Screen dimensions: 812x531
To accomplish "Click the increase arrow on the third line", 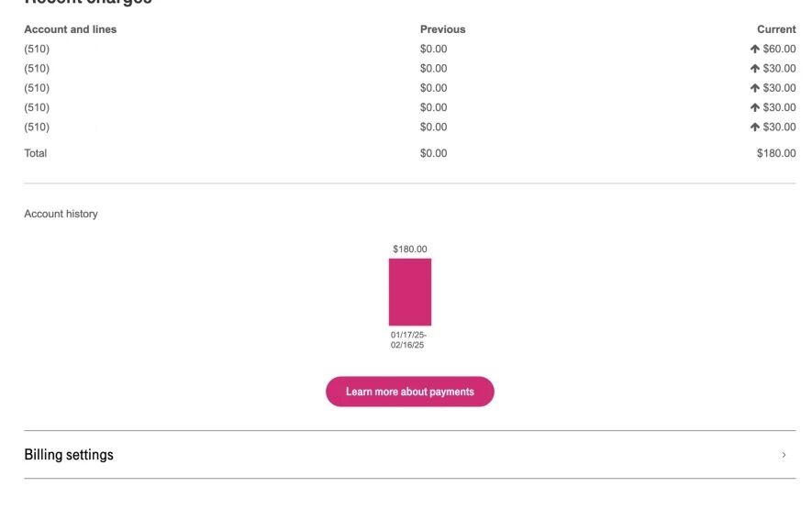I will click(755, 88).
